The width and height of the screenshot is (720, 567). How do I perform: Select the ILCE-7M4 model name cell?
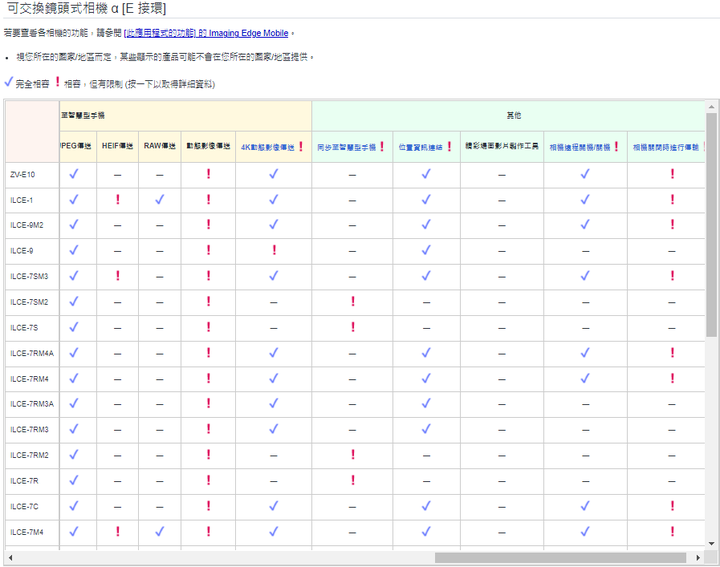tap(32, 533)
